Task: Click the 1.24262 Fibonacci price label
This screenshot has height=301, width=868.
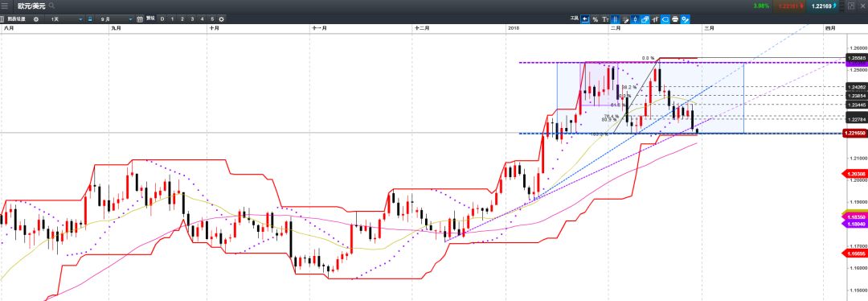Action: (856, 87)
